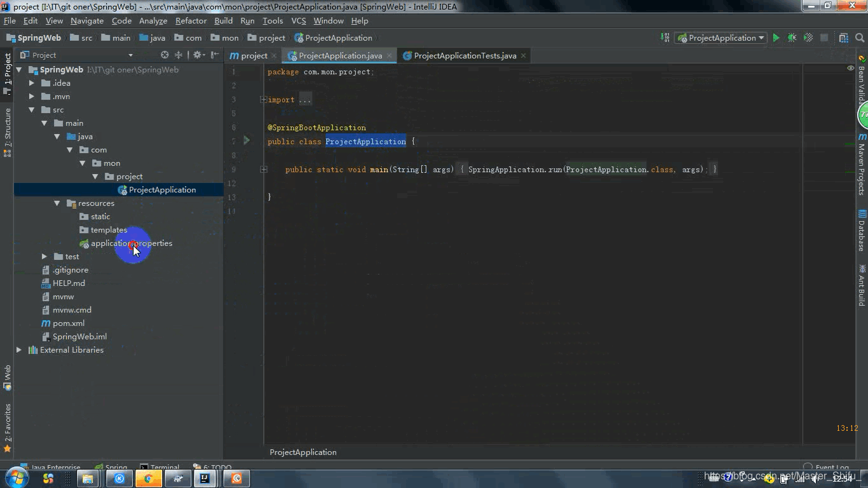Screen dimensions: 868x488
Task: Collapse the resources folder arrow
Action: click(x=57, y=203)
